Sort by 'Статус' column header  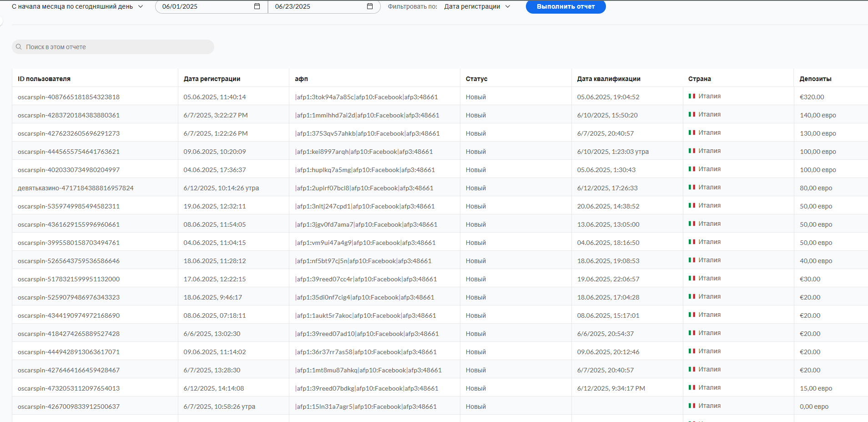click(476, 79)
